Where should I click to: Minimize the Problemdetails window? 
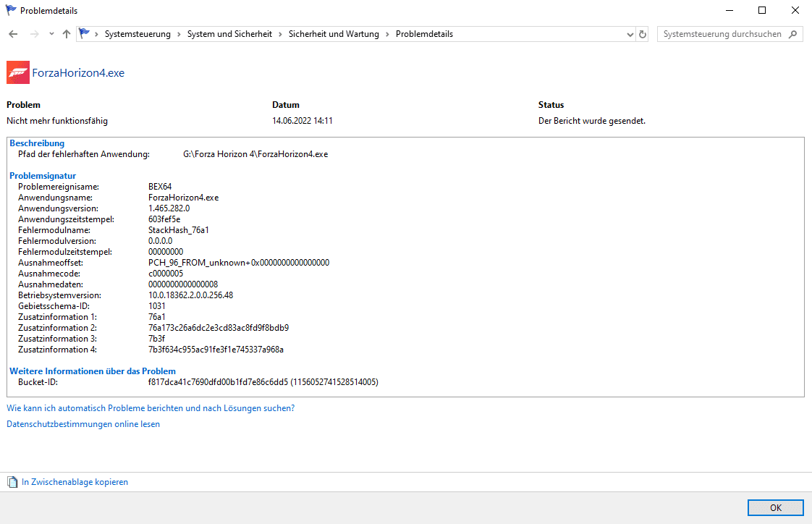pyautogui.click(x=729, y=10)
